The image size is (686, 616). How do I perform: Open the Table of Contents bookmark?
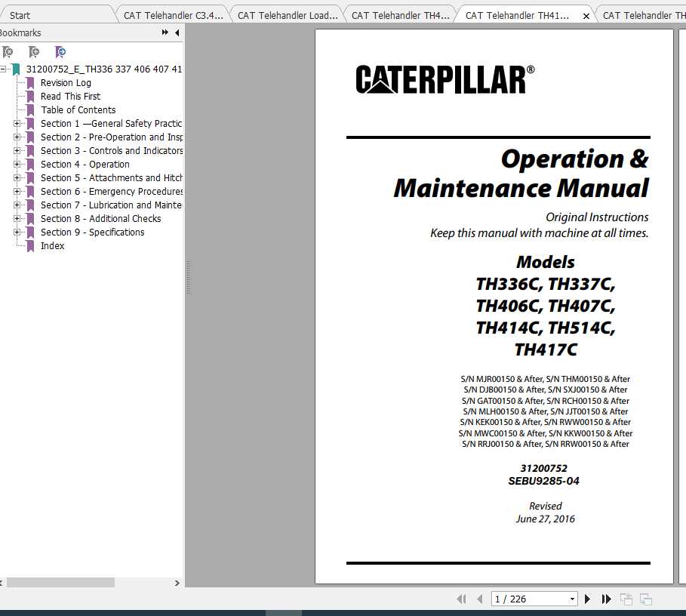[x=78, y=109]
